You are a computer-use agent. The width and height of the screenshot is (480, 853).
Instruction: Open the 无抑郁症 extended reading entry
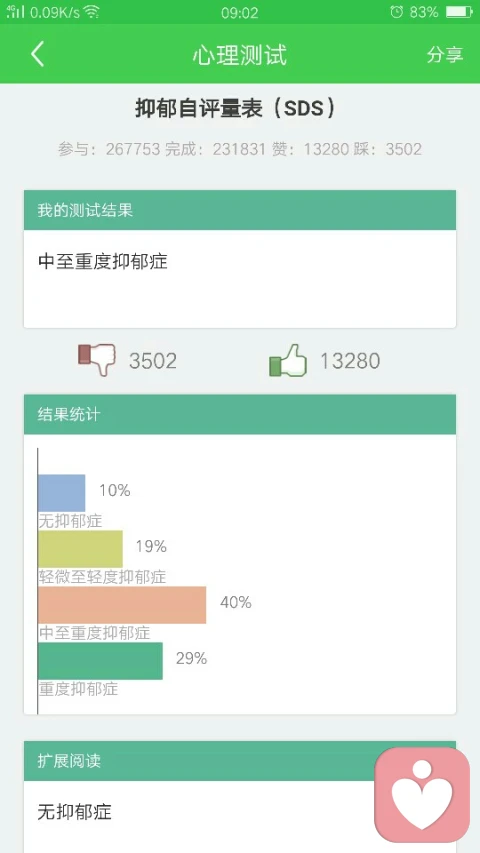tap(75, 812)
